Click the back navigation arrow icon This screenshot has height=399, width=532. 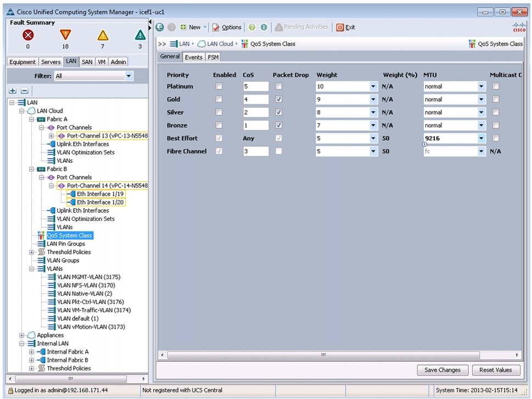(x=160, y=27)
